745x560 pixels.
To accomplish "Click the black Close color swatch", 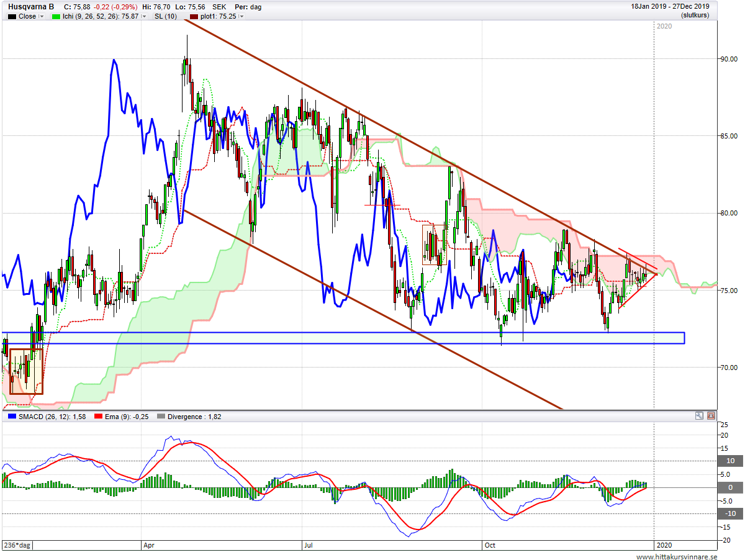I will click(12, 17).
